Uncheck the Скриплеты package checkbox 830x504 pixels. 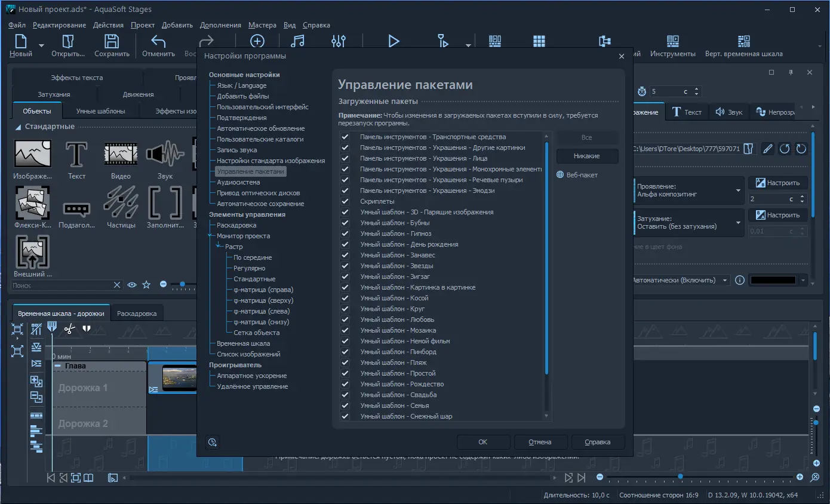[345, 201]
